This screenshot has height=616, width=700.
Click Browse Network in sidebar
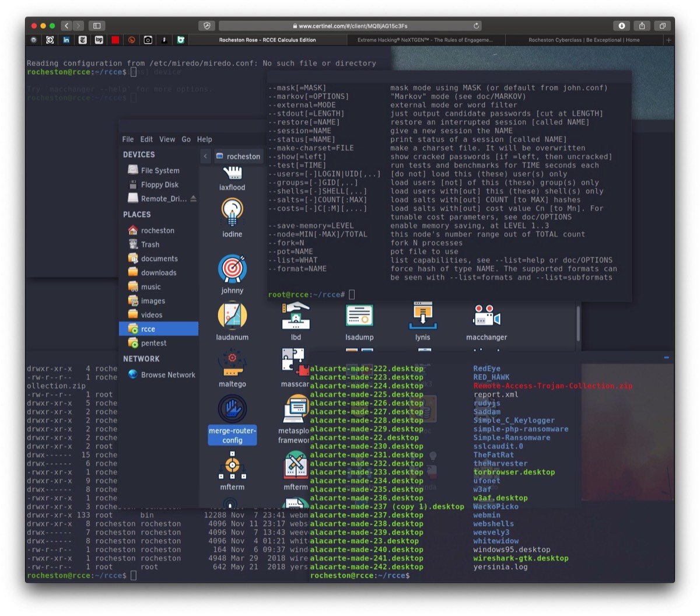pos(167,375)
